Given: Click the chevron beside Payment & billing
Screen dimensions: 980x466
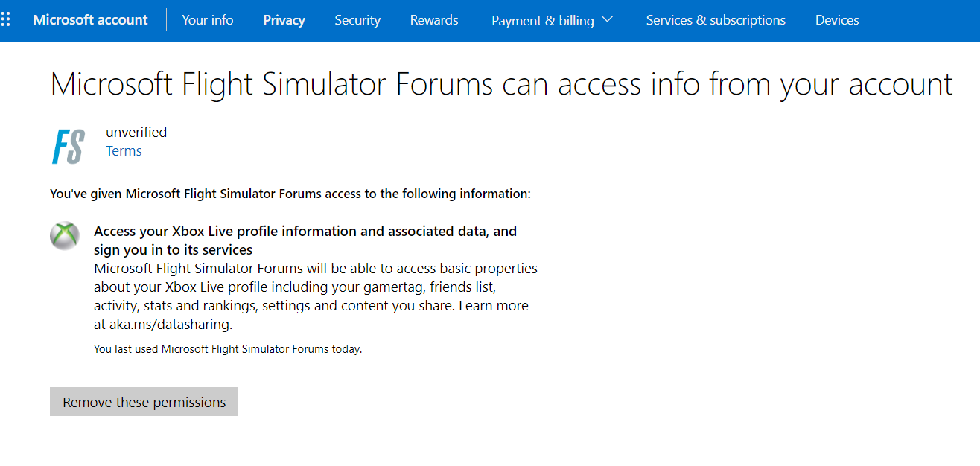Looking at the screenshot, I should click(x=607, y=20).
